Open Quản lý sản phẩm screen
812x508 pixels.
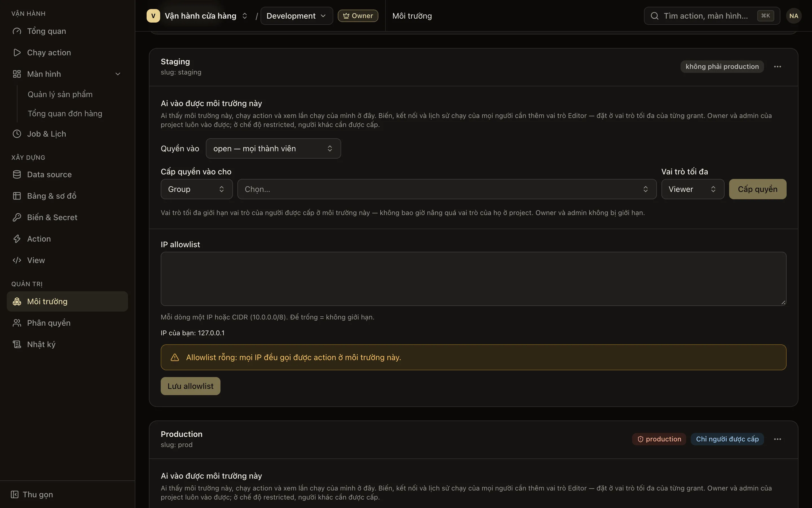coord(60,95)
